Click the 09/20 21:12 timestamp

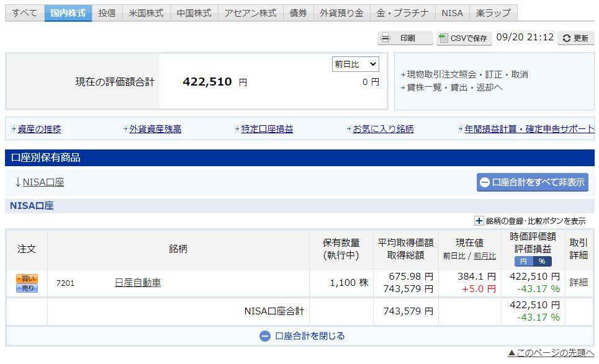pyautogui.click(x=525, y=37)
